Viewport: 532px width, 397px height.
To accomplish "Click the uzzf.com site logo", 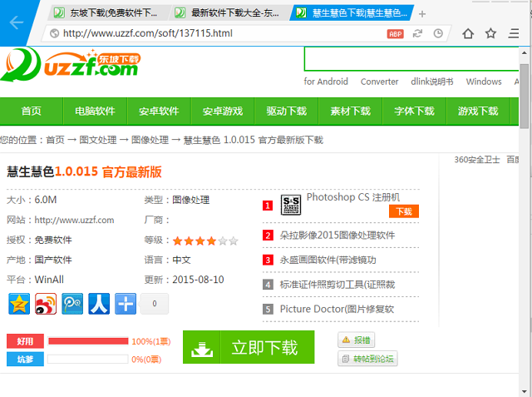I will tap(71, 65).
